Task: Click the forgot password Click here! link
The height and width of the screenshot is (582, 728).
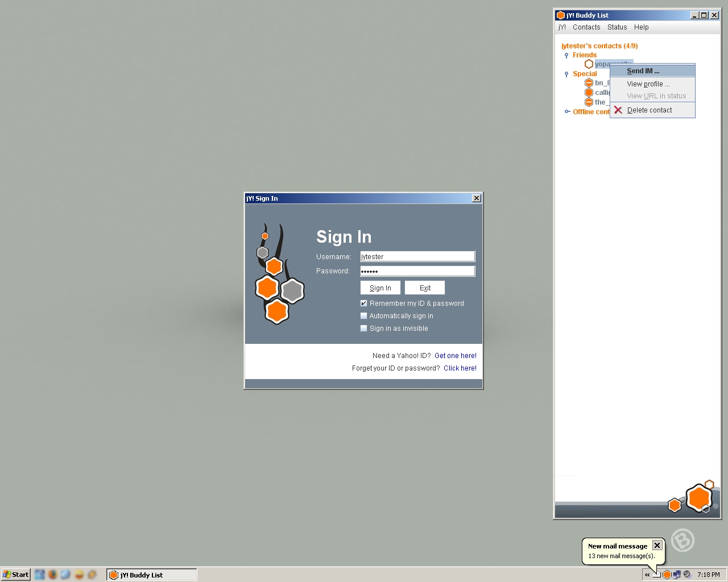Action: coord(460,368)
